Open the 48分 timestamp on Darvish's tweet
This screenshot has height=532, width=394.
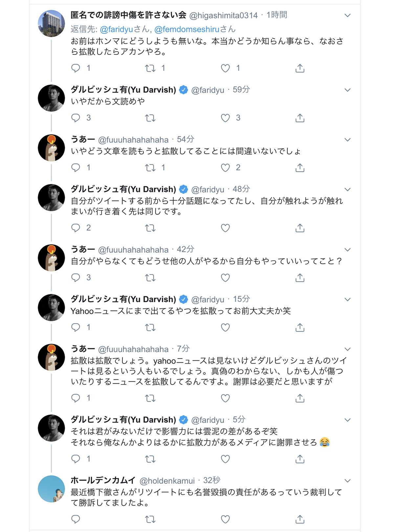[241, 189]
